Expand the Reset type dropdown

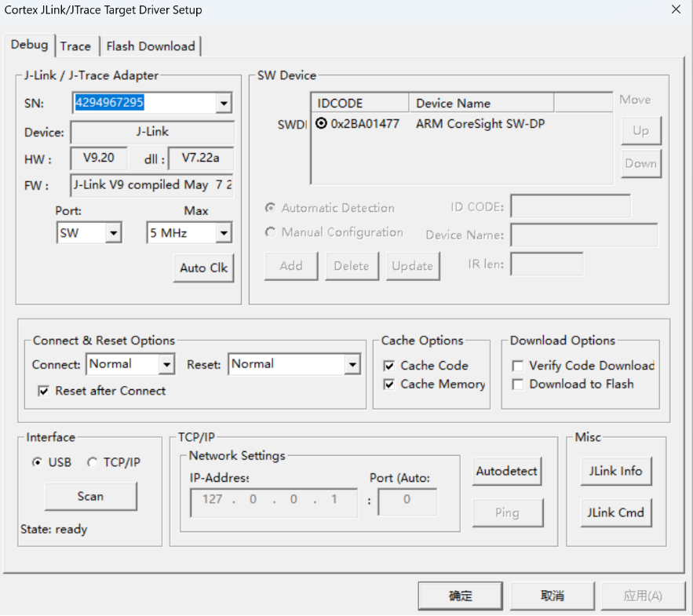point(352,364)
